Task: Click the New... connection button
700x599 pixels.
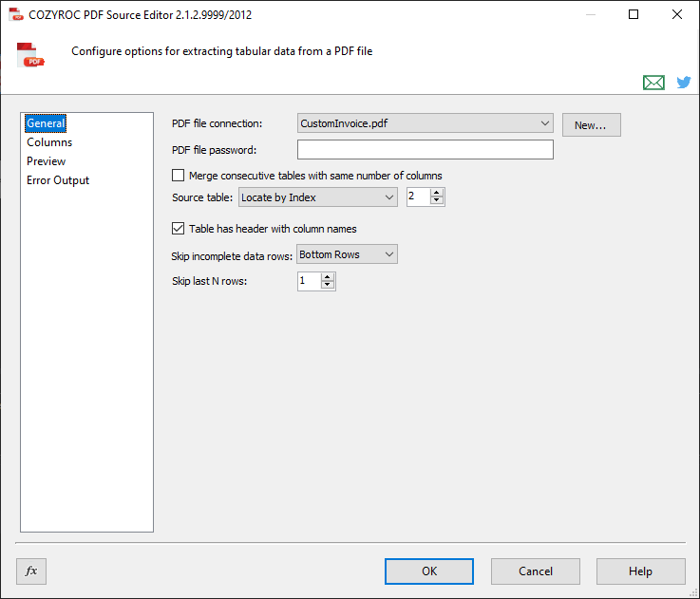Action: 591,124
